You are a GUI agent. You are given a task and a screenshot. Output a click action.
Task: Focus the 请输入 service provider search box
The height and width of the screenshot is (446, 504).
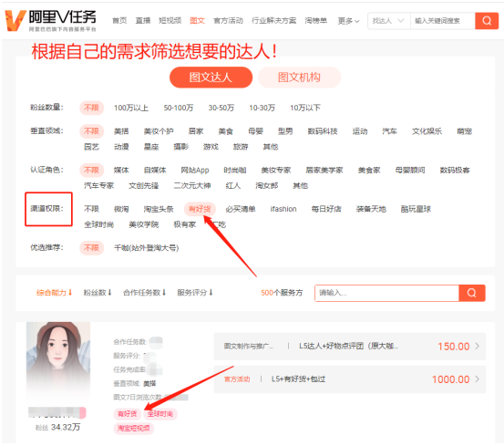point(386,293)
